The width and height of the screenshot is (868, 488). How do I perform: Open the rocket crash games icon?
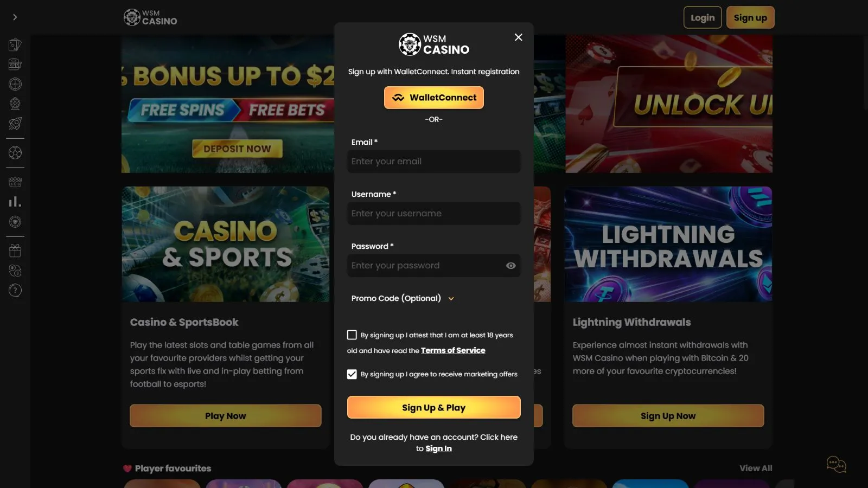click(15, 124)
